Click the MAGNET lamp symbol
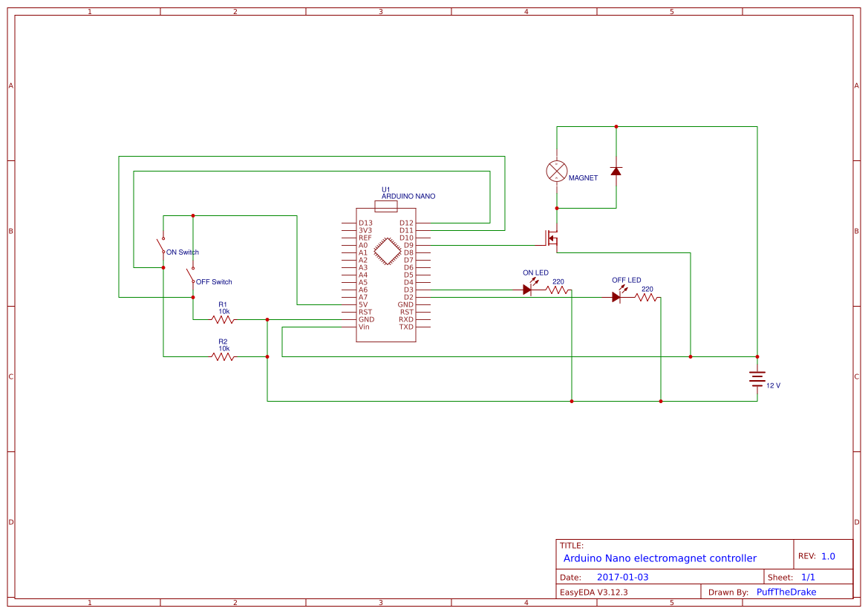Image resolution: width=868 pixels, height=614 pixels. pyautogui.click(x=555, y=172)
